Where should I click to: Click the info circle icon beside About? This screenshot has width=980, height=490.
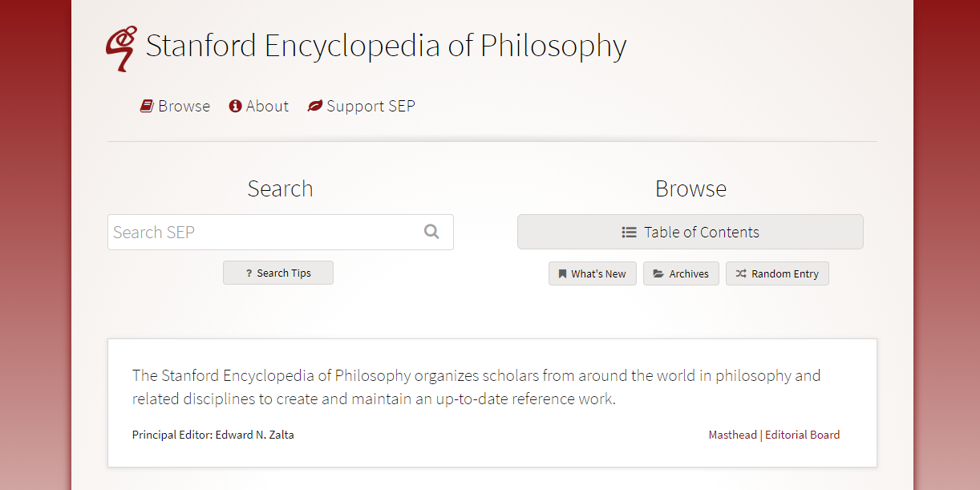click(235, 106)
